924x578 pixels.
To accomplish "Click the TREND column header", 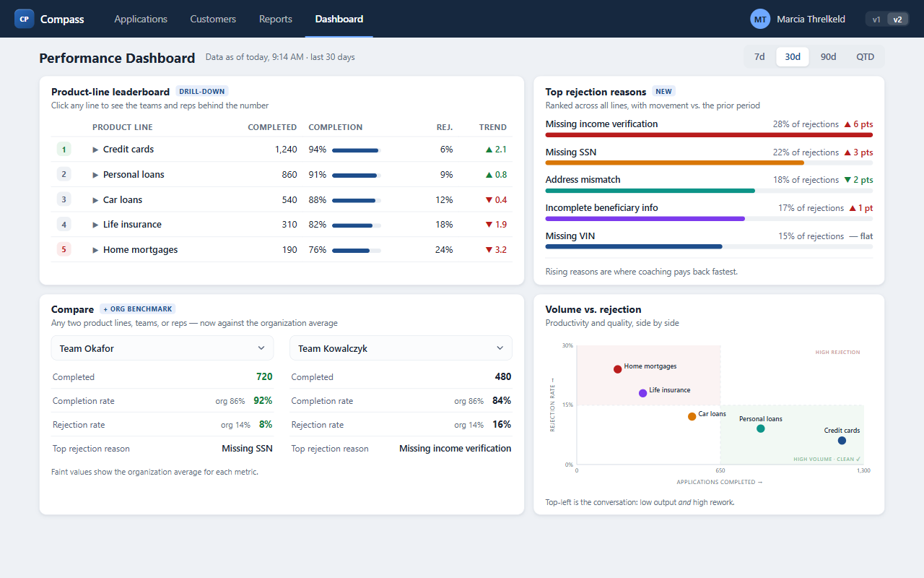I will [x=493, y=127].
